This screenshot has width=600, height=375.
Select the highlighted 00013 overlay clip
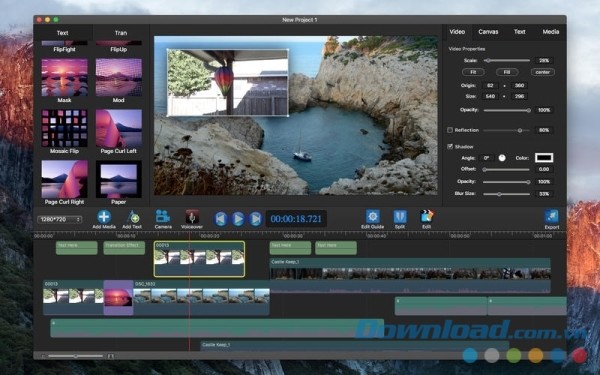point(199,259)
